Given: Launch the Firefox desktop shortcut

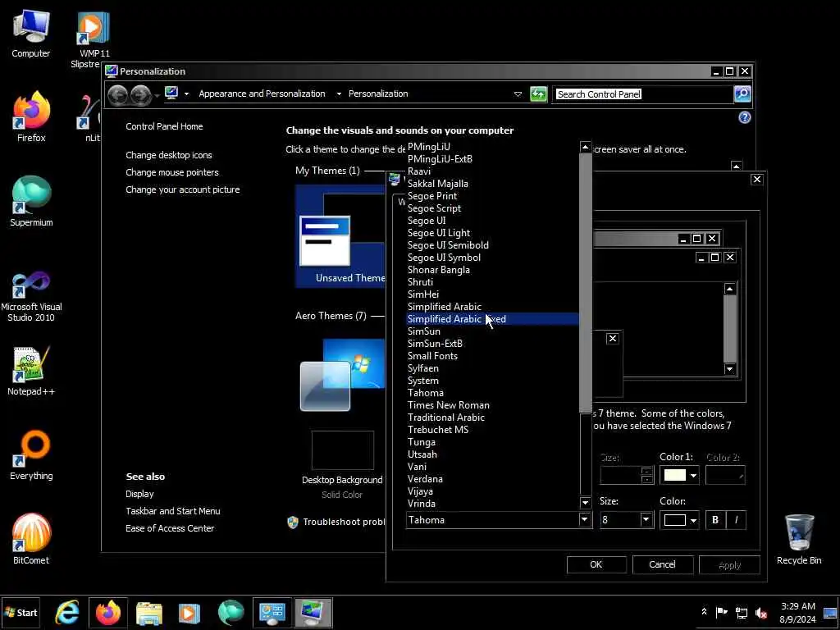Looking at the screenshot, I should (31, 116).
